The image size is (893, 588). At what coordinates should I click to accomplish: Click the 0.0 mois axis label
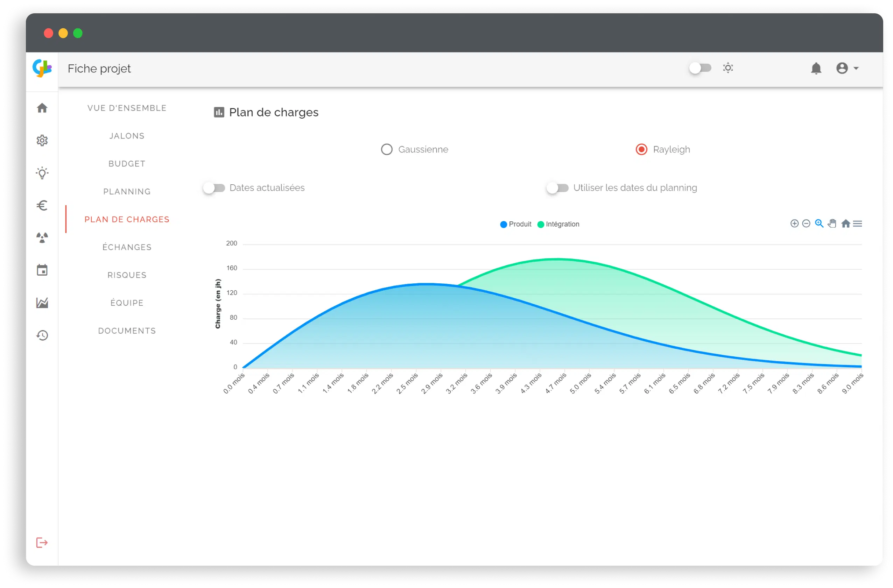(x=234, y=383)
